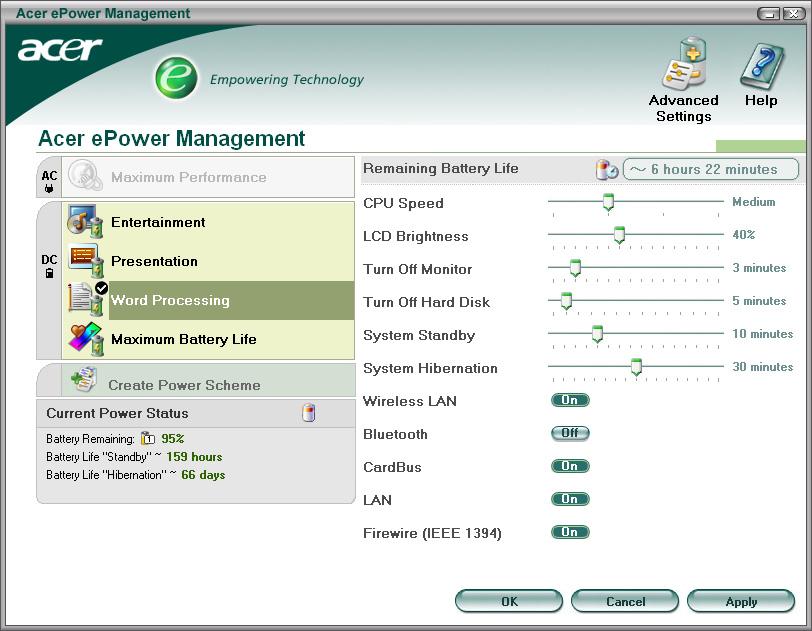This screenshot has height=631, width=812.
Task: Select the Presentation power scheme
Action: [208, 261]
